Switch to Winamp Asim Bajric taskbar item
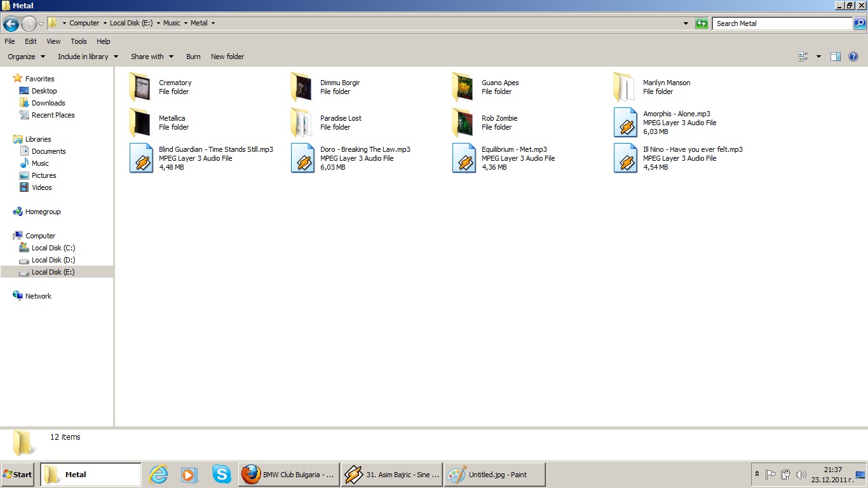The width and height of the screenshot is (868, 488). [391, 475]
